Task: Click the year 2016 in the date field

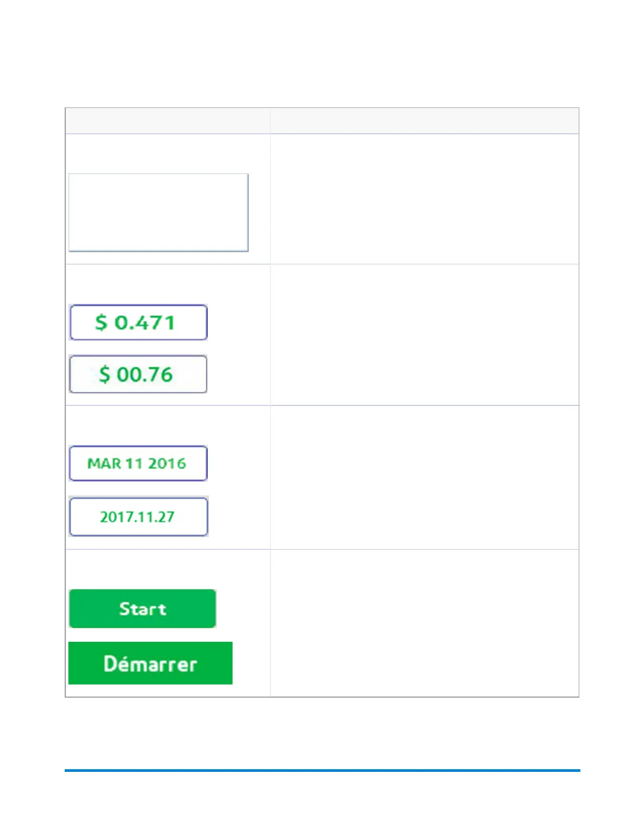Action: pos(167,463)
